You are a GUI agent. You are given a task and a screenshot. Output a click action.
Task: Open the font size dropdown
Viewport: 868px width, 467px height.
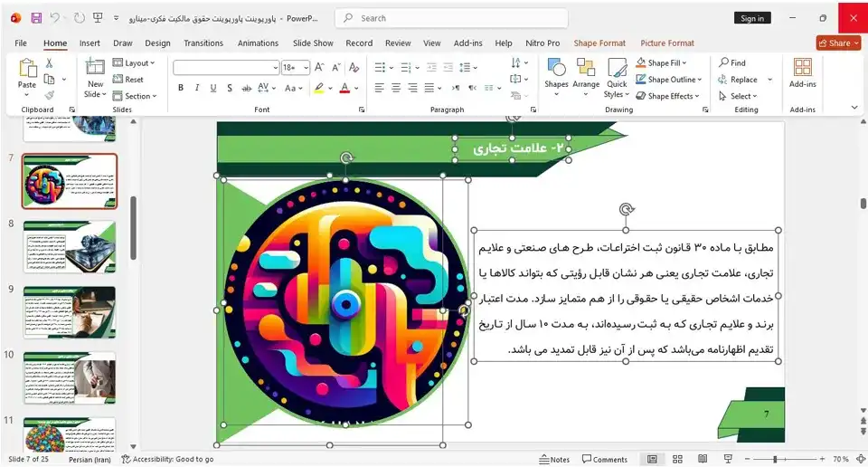tap(307, 68)
